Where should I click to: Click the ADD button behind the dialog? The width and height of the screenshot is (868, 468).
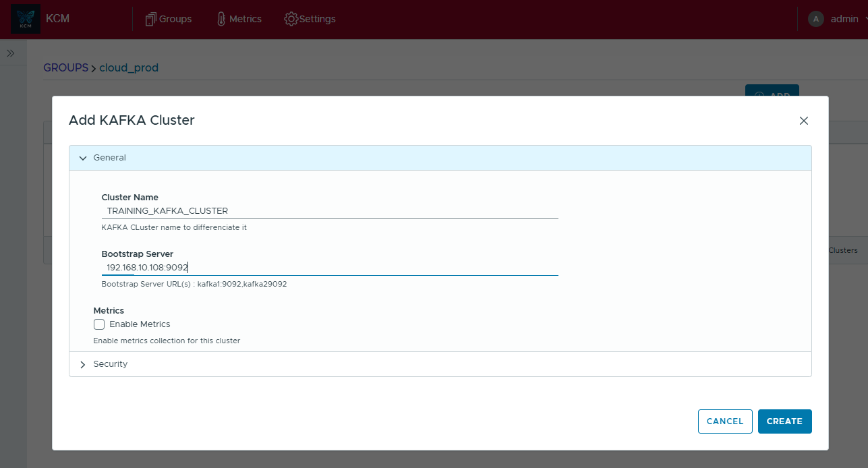pyautogui.click(x=772, y=91)
